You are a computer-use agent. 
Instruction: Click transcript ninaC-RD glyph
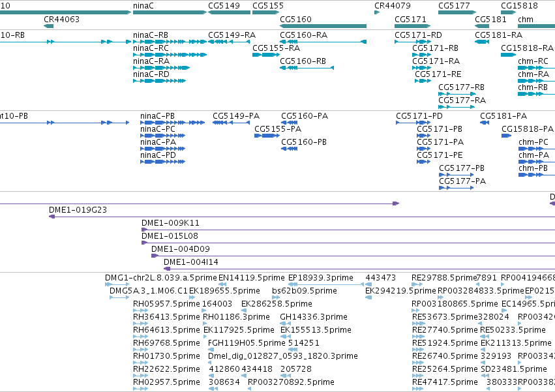160,81
